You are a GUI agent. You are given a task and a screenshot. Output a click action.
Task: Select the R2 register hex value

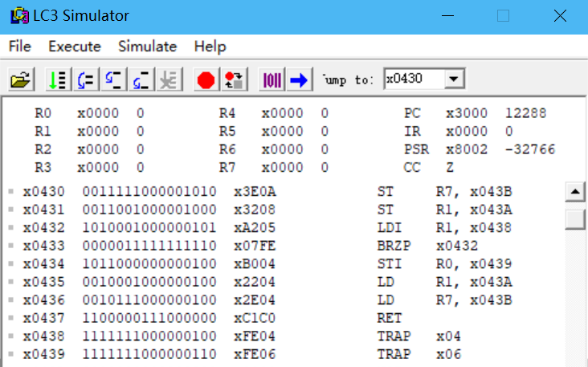click(x=98, y=149)
